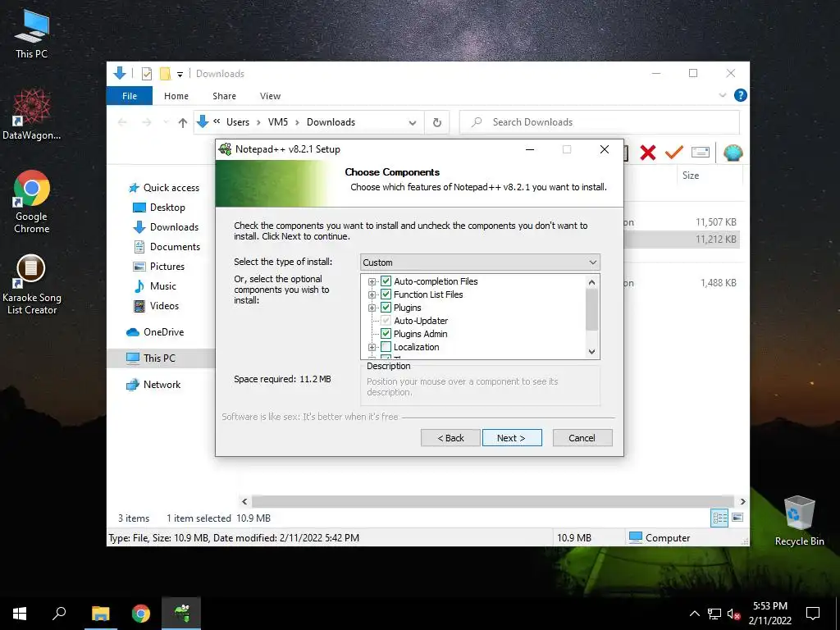Open Karaoke Song List Creator shortcut
The image size is (840, 630).
[x=32, y=284]
